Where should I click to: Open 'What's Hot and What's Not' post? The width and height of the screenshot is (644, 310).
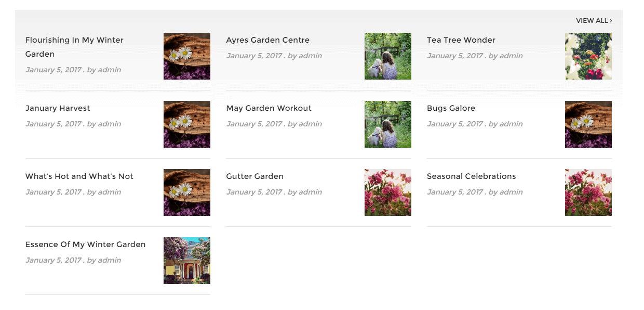pos(79,176)
